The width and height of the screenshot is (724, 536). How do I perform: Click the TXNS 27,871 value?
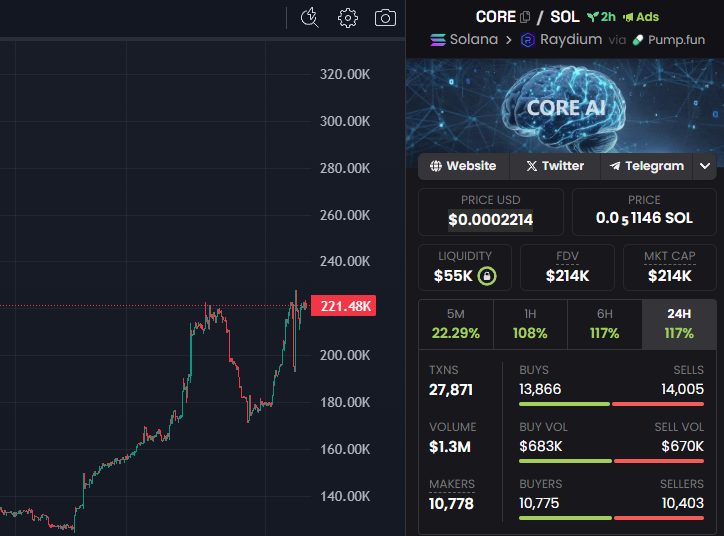(451, 390)
